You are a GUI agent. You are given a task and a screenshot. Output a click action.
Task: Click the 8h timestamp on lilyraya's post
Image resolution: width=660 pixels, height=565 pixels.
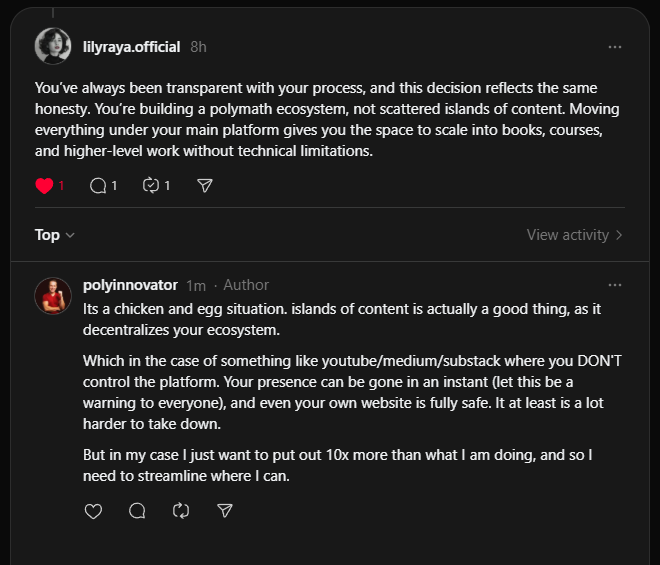point(198,47)
